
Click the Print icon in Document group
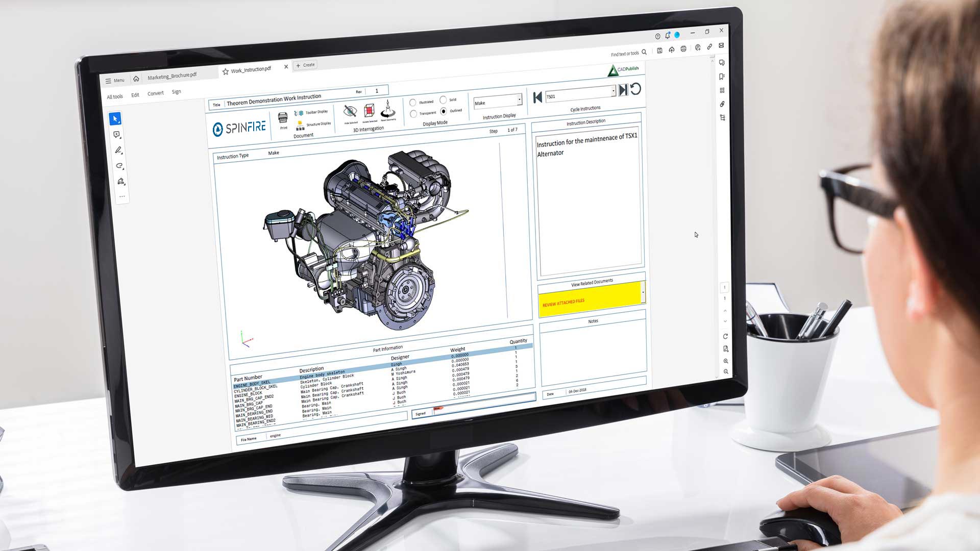pos(283,118)
